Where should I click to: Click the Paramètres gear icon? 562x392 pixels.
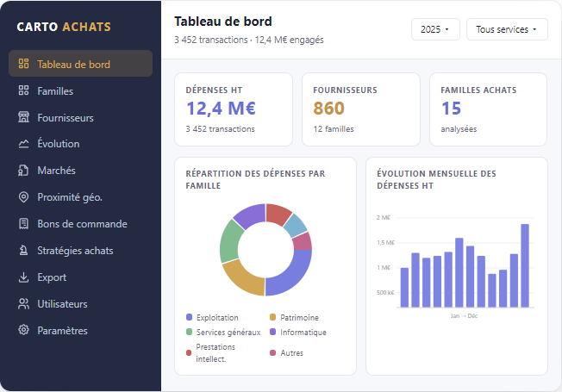coord(23,330)
